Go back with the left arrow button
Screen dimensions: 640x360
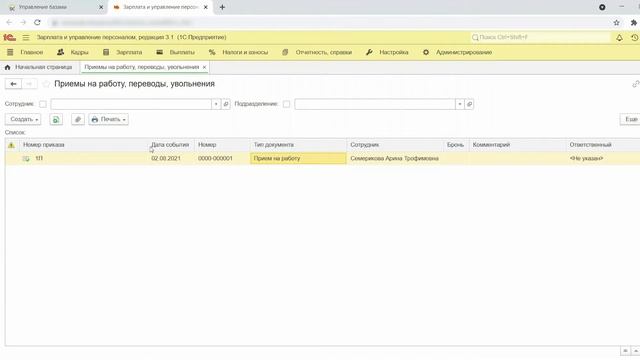click(x=13, y=84)
